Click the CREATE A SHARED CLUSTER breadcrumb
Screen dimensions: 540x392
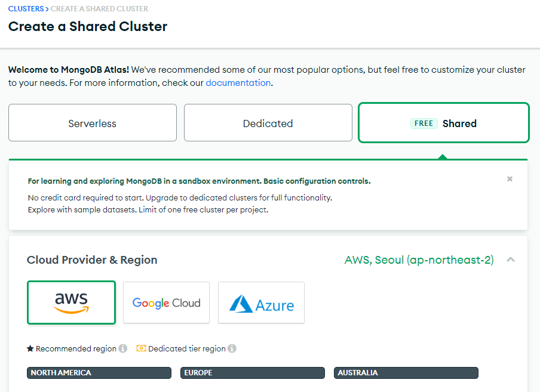point(100,9)
